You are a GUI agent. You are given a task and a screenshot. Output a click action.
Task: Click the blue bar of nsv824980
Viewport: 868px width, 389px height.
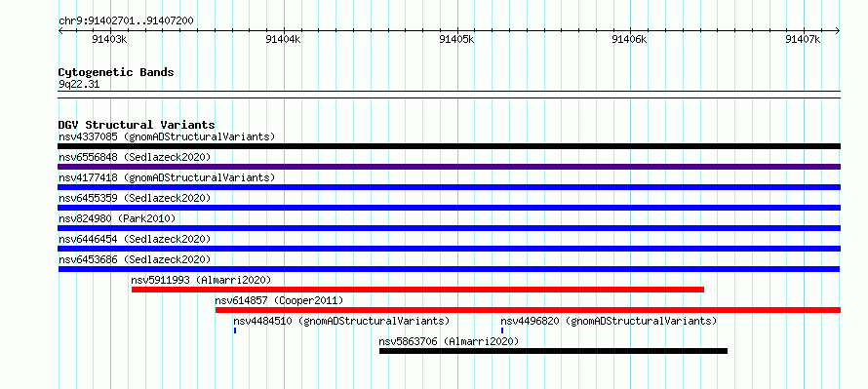pos(449,228)
